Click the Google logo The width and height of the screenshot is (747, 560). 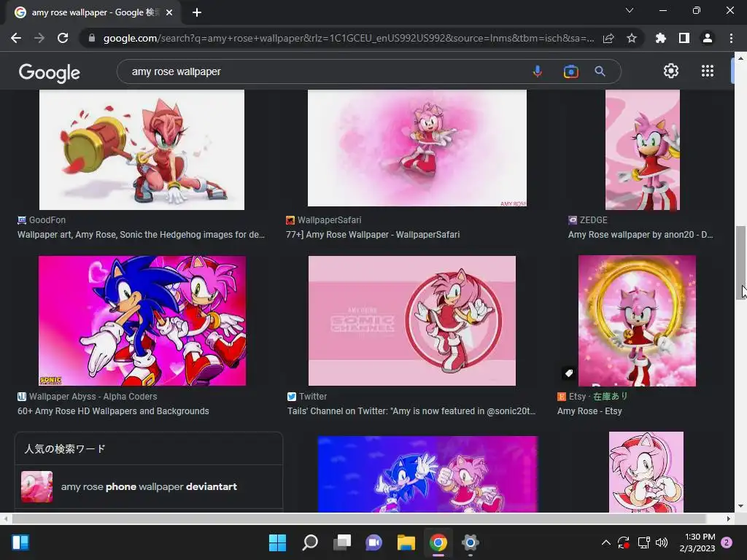coord(50,72)
